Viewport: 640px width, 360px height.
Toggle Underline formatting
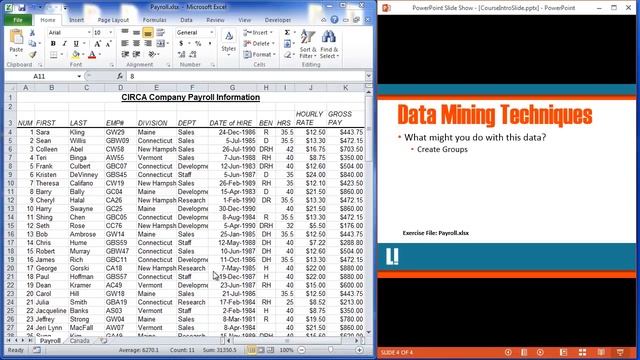pos(76,44)
